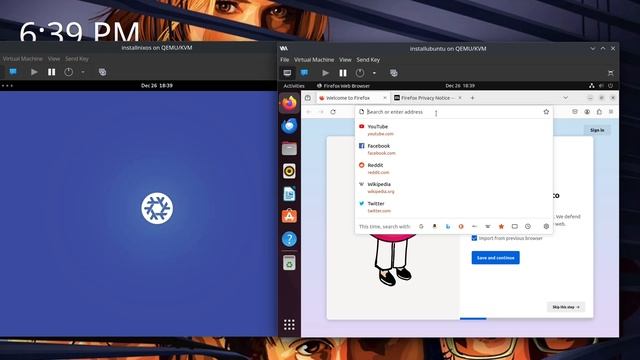Click Run button in installnixos toolbar
The height and width of the screenshot is (360, 640).
click(x=34, y=72)
